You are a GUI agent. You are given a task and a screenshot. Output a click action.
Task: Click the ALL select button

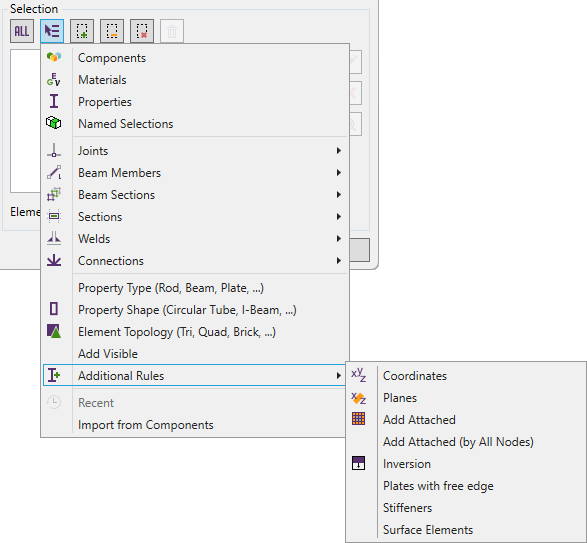[x=22, y=31]
